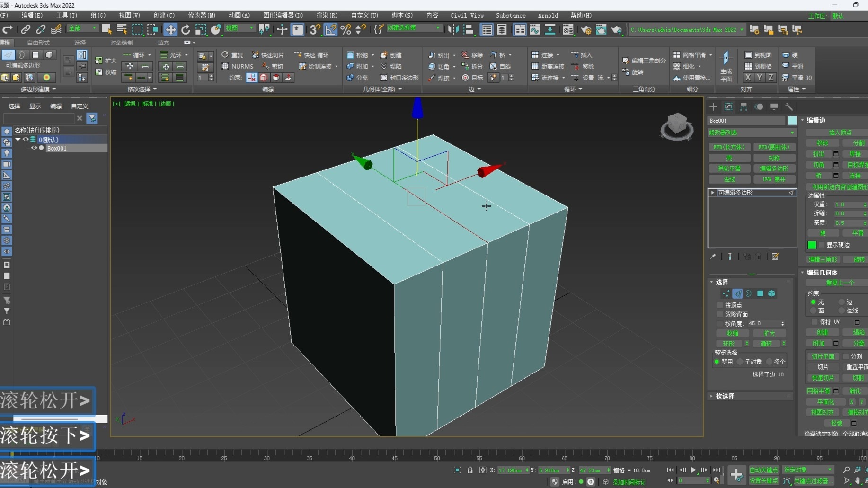This screenshot has width=868, height=488.
Task: Collapse the 编辑几何体 rollout
Action: click(822, 273)
